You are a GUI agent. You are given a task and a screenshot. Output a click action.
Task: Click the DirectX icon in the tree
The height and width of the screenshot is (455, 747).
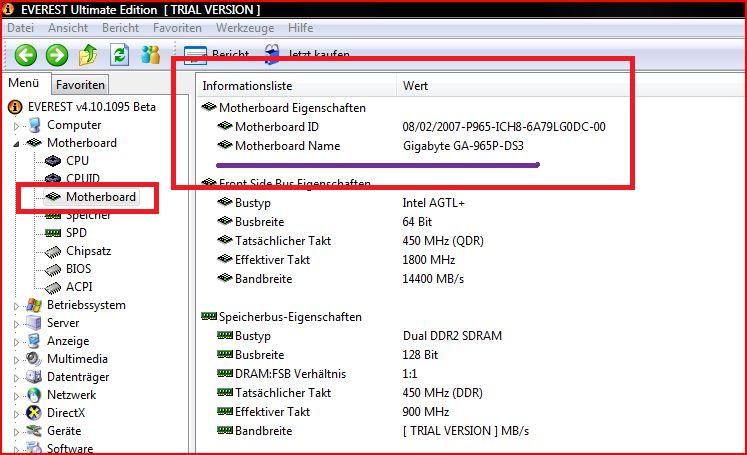[x=34, y=413]
